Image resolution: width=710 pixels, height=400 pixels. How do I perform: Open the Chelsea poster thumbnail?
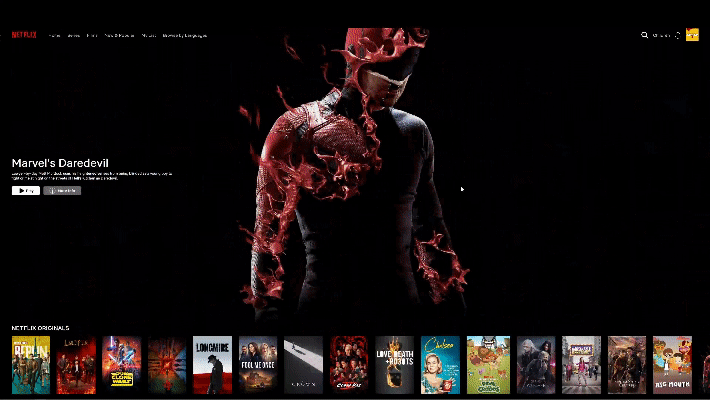pos(440,365)
